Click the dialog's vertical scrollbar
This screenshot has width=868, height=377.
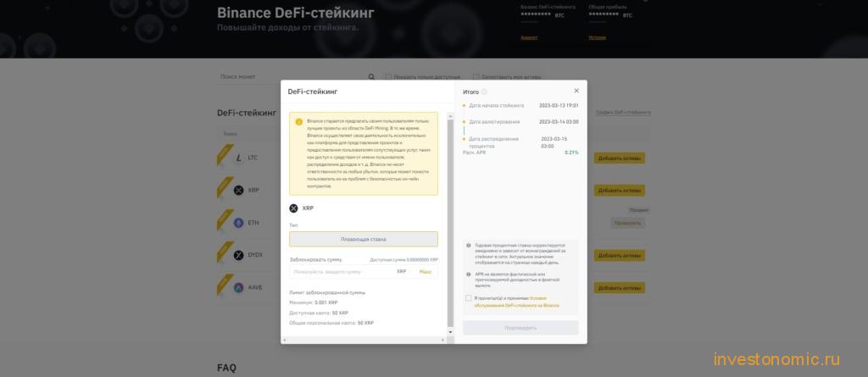[450, 224]
